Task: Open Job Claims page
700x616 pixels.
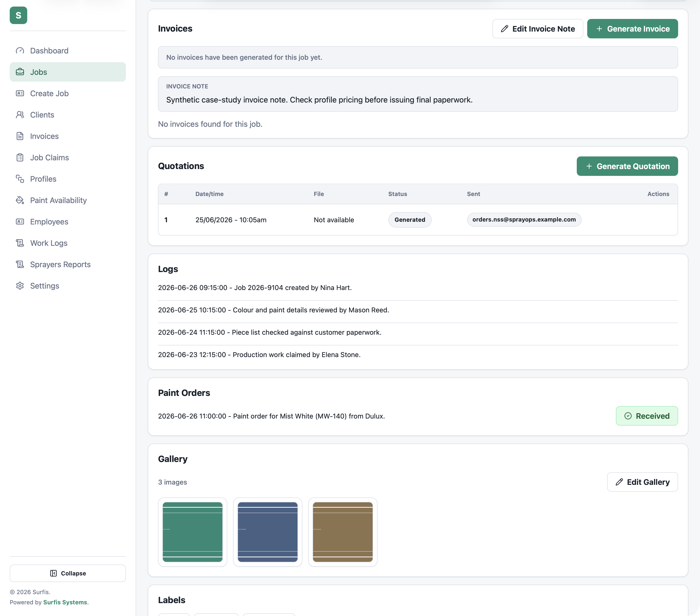Action: [68, 157]
